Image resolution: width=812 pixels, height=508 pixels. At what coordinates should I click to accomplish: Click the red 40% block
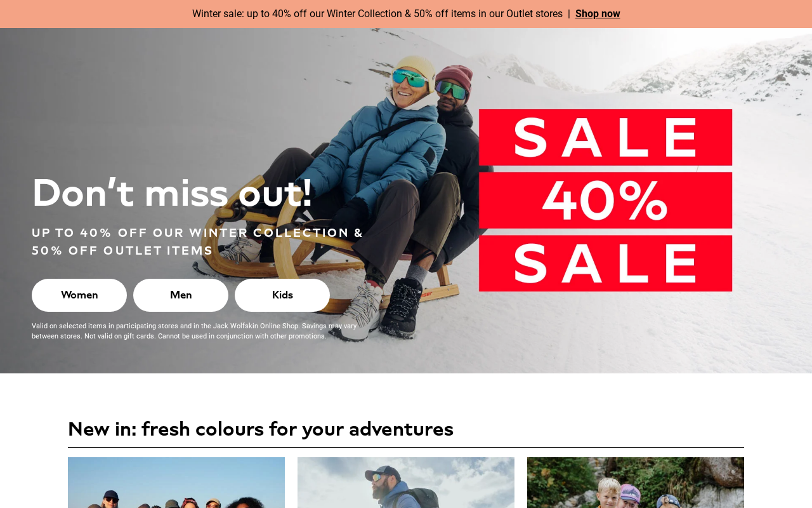coord(605,200)
